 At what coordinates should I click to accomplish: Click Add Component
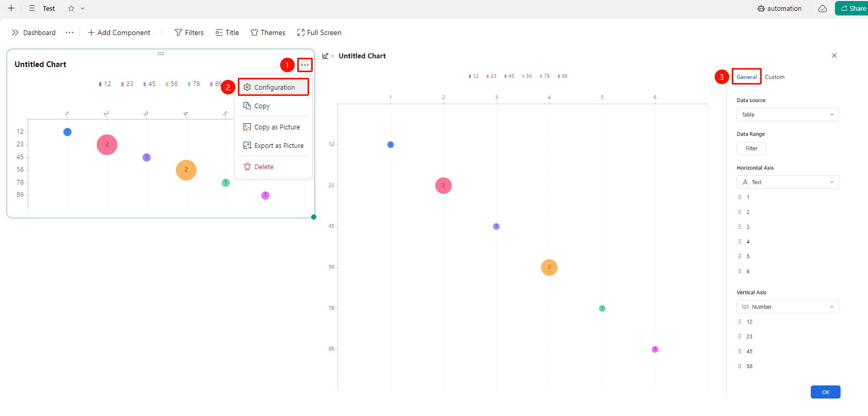(119, 32)
